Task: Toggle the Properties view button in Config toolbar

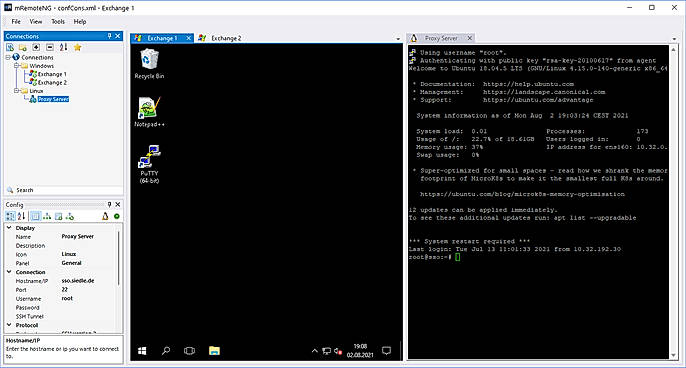Action: point(35,216)
